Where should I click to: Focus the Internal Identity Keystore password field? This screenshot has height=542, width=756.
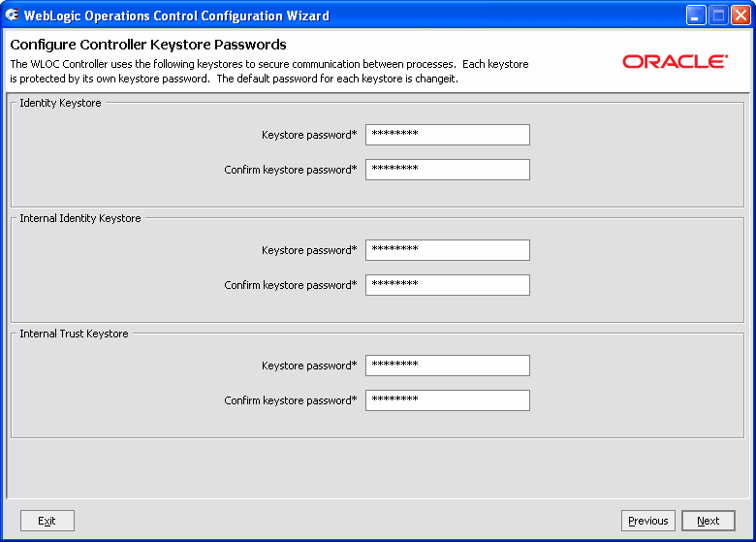448,250
